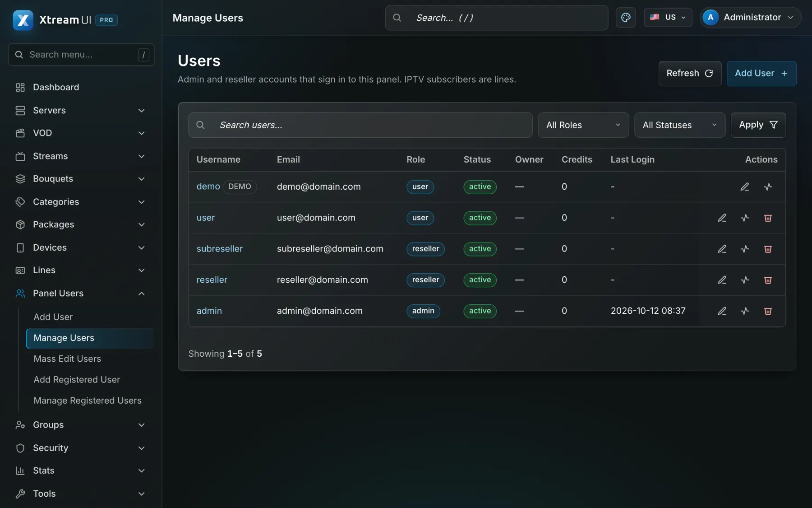View activity icon for demo user

(x=768, y=187)
